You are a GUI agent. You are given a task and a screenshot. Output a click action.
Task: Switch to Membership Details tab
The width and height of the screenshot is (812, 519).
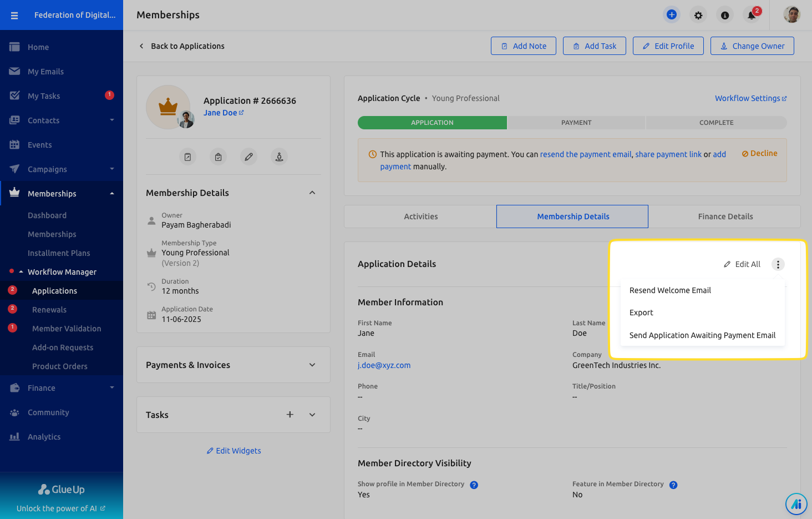click(x=572, y=216)
